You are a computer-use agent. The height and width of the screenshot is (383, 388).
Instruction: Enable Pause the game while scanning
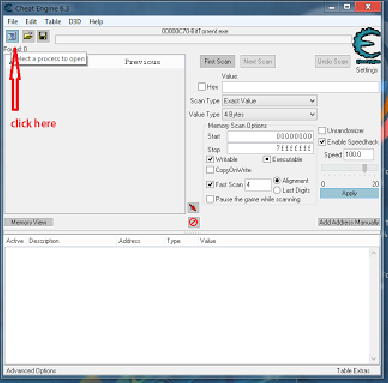pos(210,199)
